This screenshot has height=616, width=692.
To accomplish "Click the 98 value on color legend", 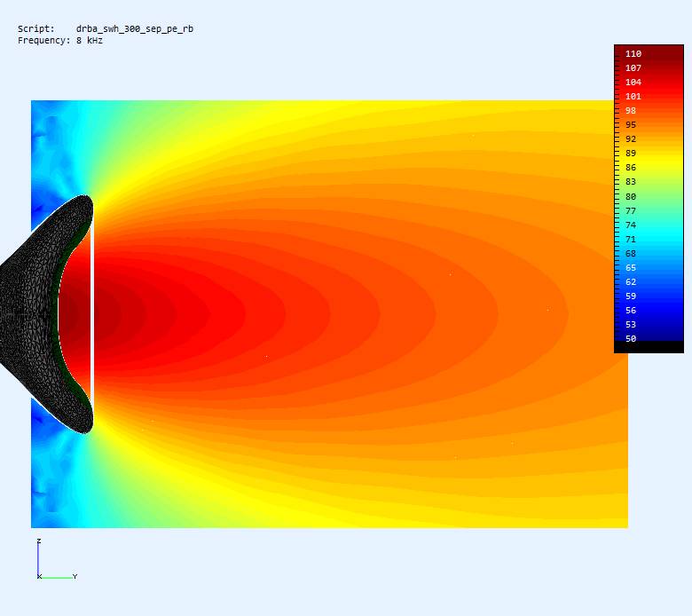I will (x=631, y=110).
